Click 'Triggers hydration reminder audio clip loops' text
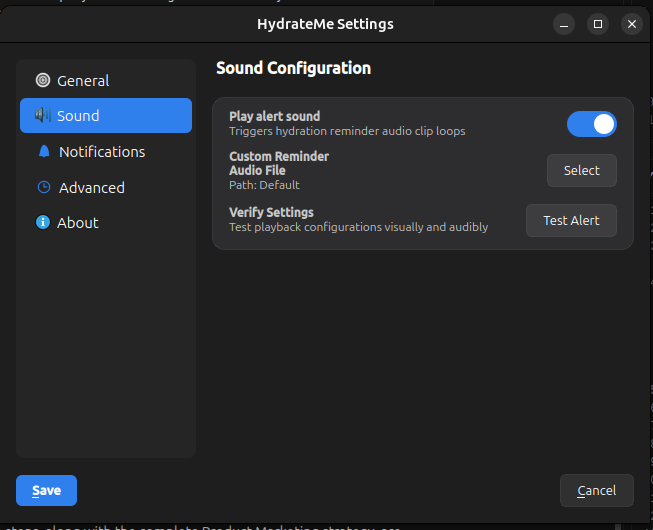This screenshot has height=530, width=653. pyautogui.click(x=347, y=131)
